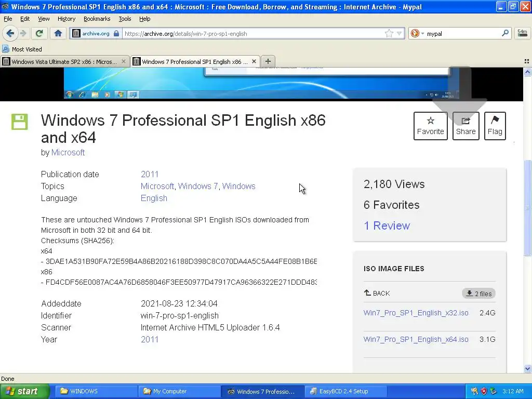
Task: Click the Flag button
Action: coord(495,126)
